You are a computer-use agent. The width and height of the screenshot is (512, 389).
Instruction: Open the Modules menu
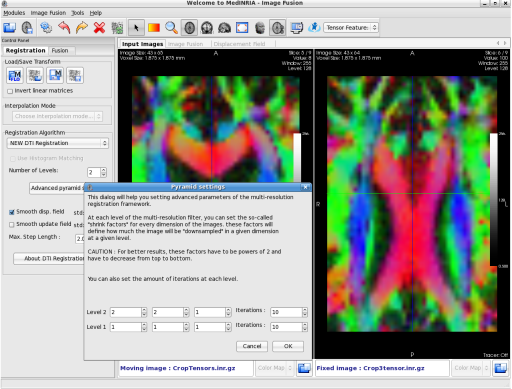click(x=14, y=13)
